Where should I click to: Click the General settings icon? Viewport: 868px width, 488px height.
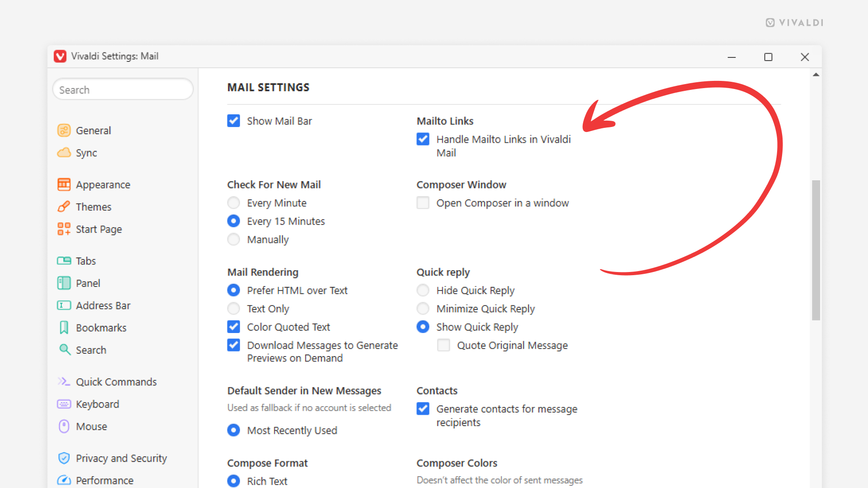[64, 131]
